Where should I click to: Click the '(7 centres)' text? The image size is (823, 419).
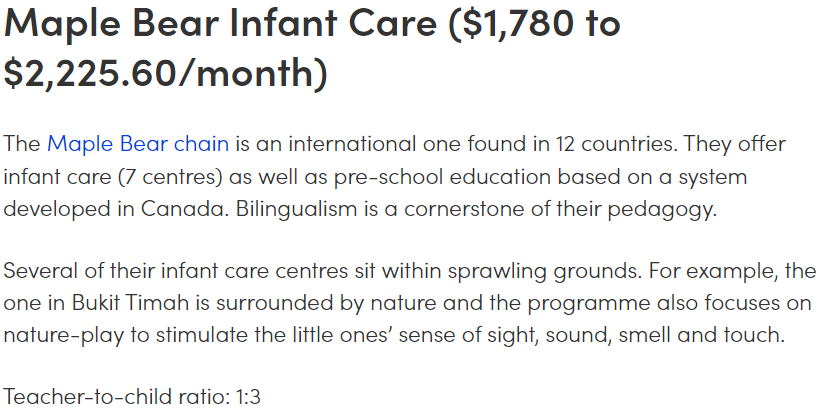171,177
